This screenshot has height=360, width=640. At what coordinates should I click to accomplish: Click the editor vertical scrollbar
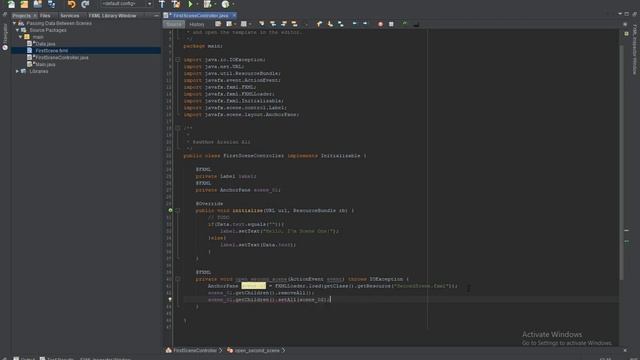[x=622, y=163]
